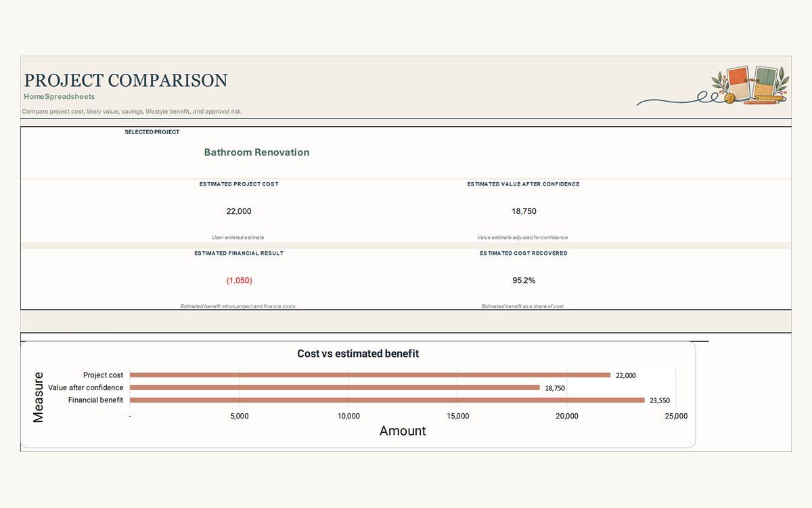Click ESTIMATED VALUE AFTER CONFIDENCE heading
The height and width of the screenshot is (508, 812).
point(524,184)
